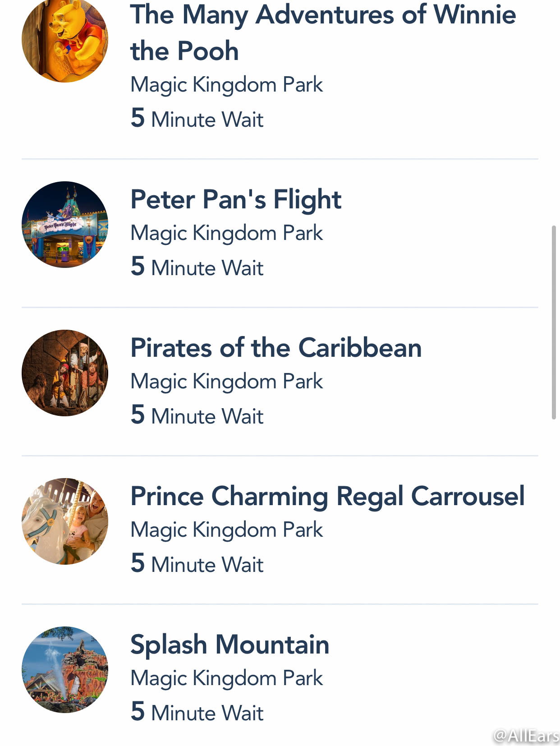Tap the Splash Mountain circular photo

[65, 670]
